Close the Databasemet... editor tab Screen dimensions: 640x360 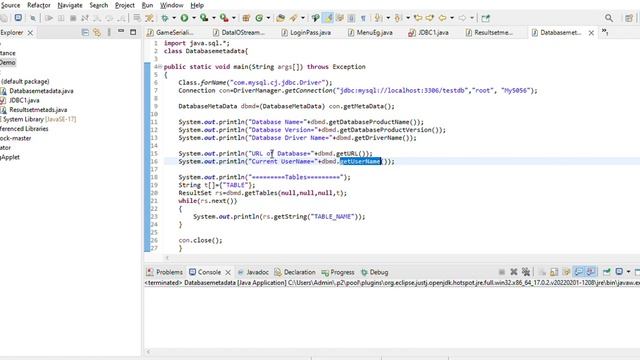coord(591,33)
